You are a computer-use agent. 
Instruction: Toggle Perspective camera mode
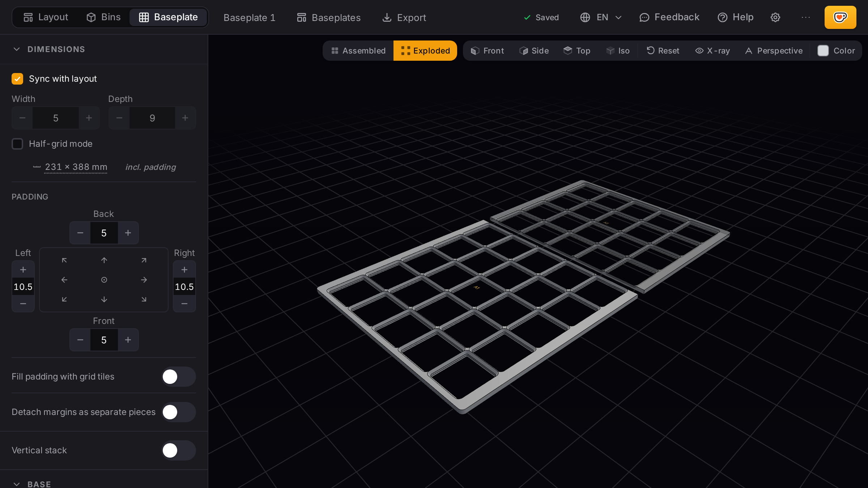pos(774,51)
